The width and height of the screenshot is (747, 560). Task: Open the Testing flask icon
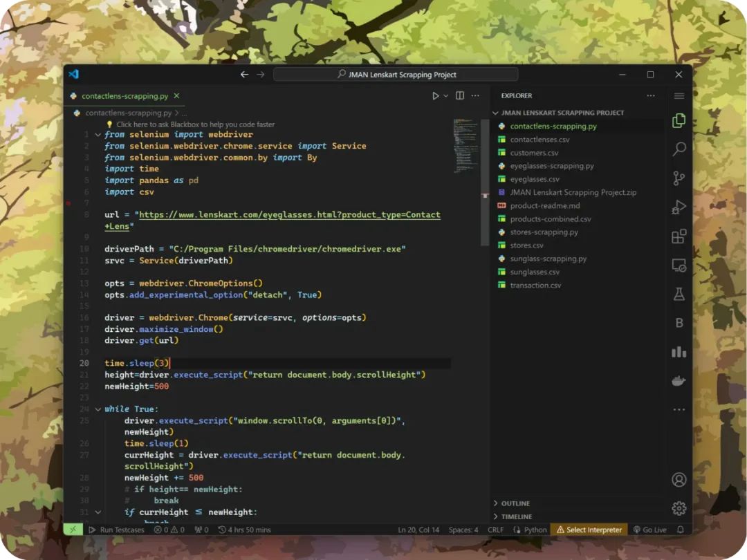[679, 295]
